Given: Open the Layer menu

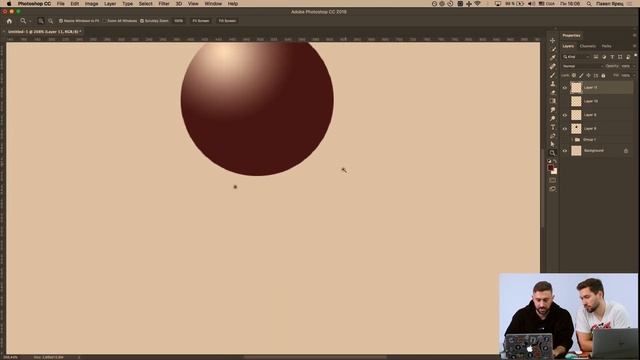Looking at the screenshot, I should pos(110,4).
